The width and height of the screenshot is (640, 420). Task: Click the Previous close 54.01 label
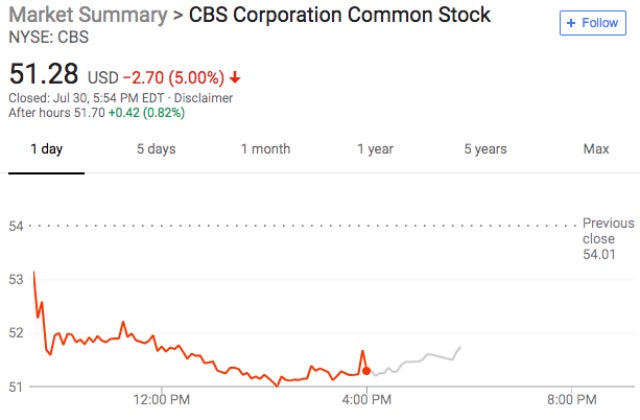tap(607, 239)
